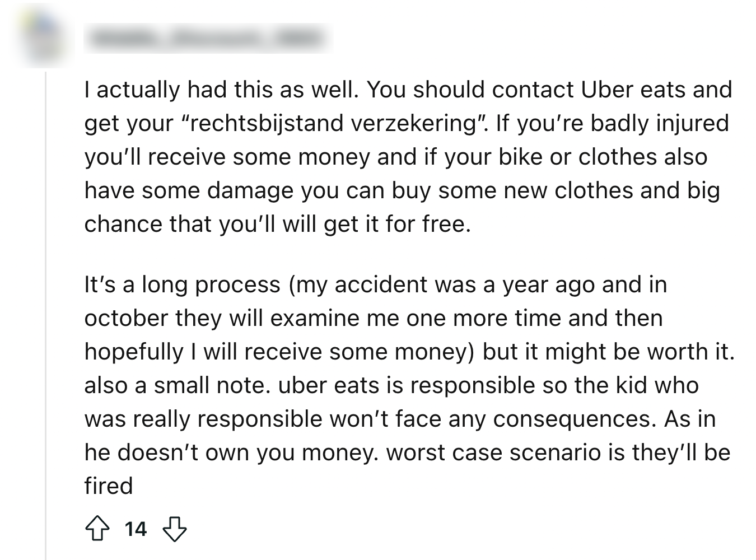This screenshot has height=560, width=756.
Task: Click the vote count showing 14
Action: pyautogui.click(x=136, y=529)
